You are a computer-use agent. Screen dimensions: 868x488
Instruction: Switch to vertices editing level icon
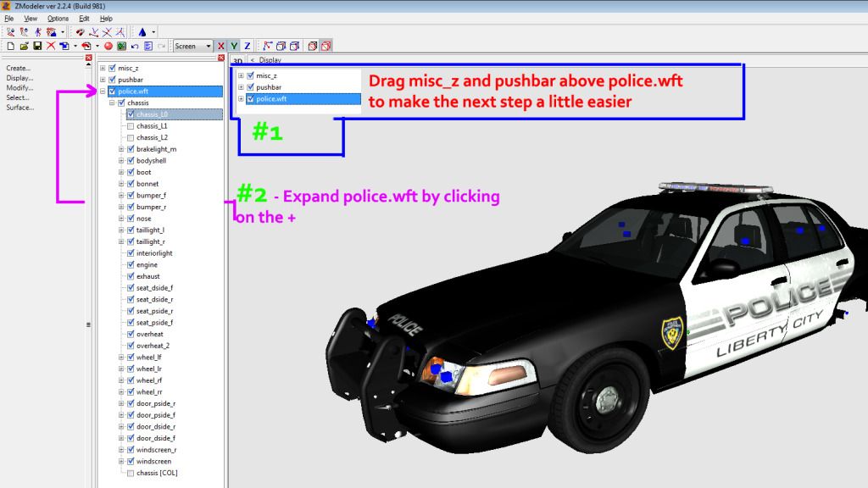click(268, 46)
